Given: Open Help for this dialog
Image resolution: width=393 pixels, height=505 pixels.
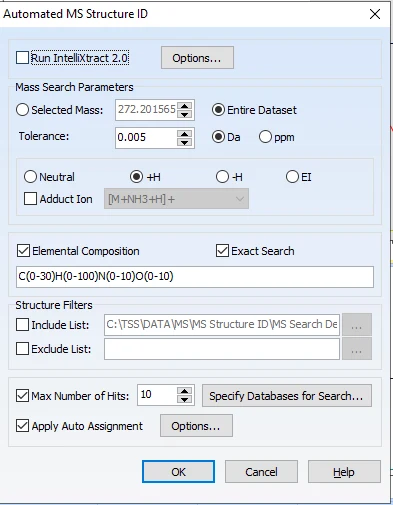Looking at the screenshot, I should click(x=344, y=472).
